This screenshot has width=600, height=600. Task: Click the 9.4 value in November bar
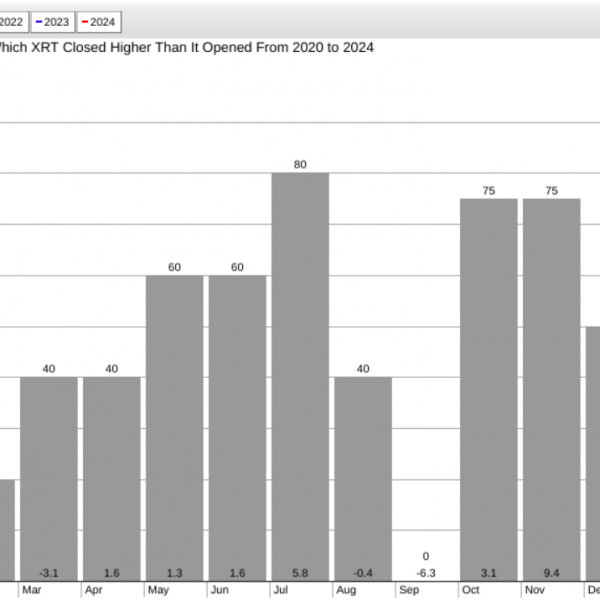552,573
